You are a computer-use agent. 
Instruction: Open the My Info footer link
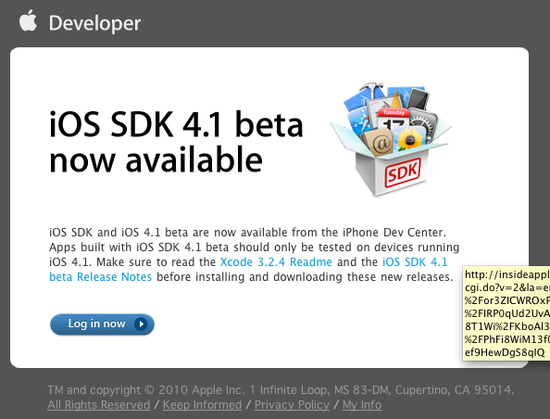[x=362, y=405]
